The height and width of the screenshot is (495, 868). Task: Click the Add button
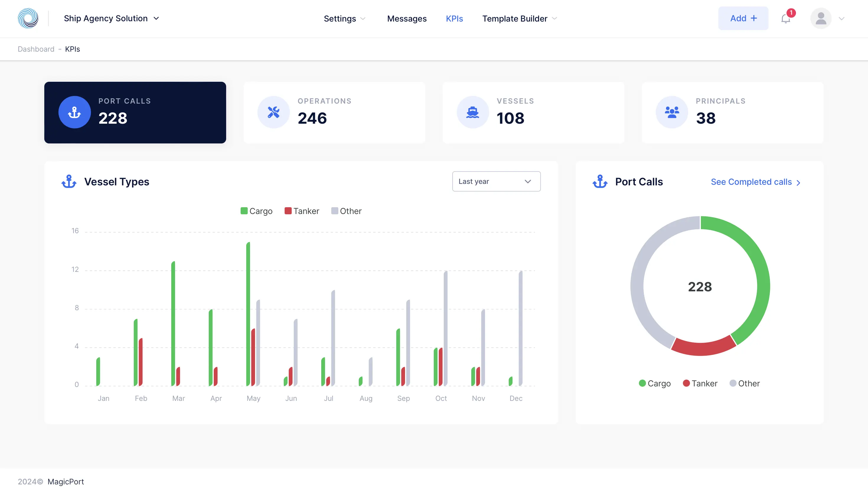[x=743, y=19]
